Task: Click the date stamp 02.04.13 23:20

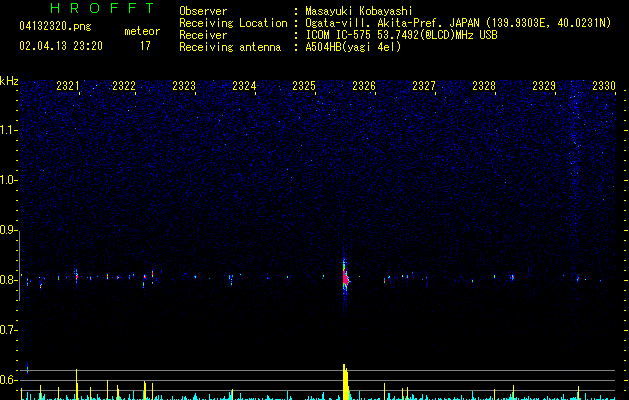Action: pos(61,46)
